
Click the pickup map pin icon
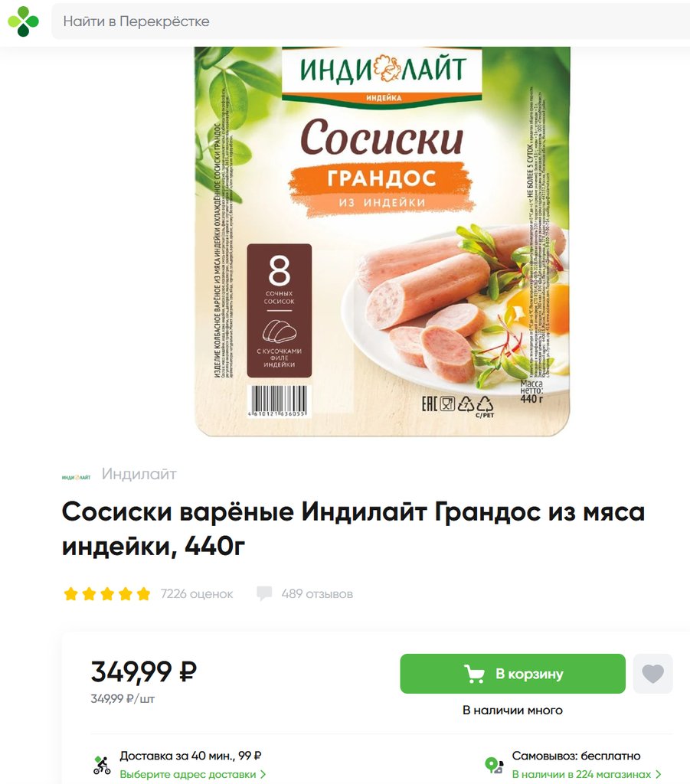[x=494, y=765]
